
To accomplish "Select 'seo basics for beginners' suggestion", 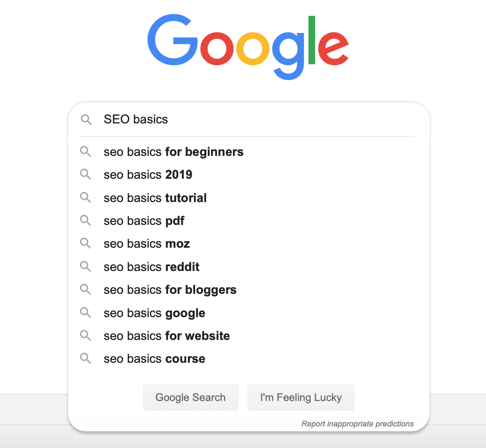I will pos(249,152).
